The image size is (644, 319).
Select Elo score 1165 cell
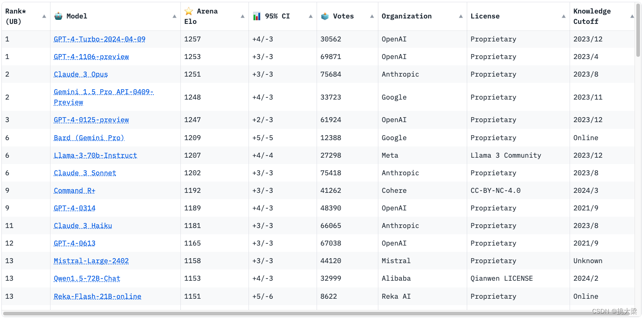[215, 243]
